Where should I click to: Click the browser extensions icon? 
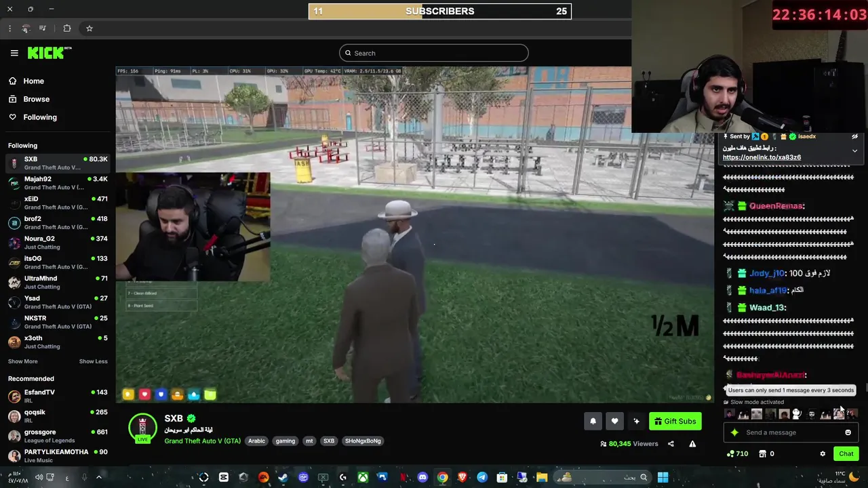67,28
